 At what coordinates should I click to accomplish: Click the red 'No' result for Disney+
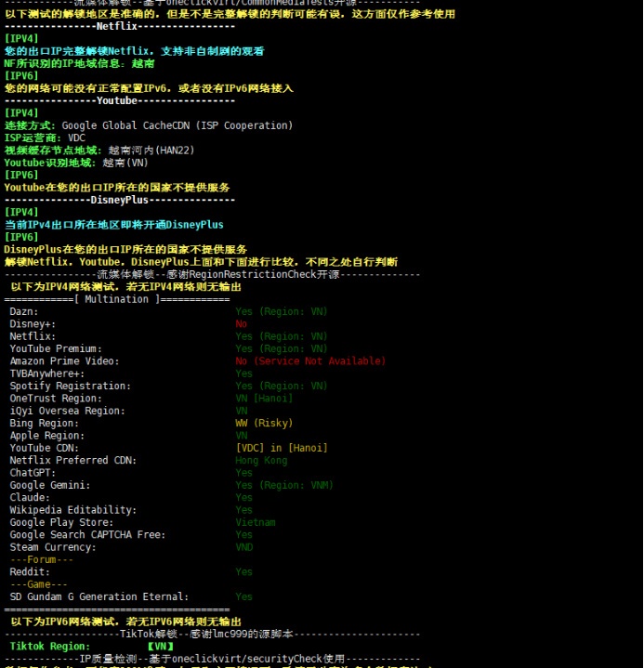[242, 324]
